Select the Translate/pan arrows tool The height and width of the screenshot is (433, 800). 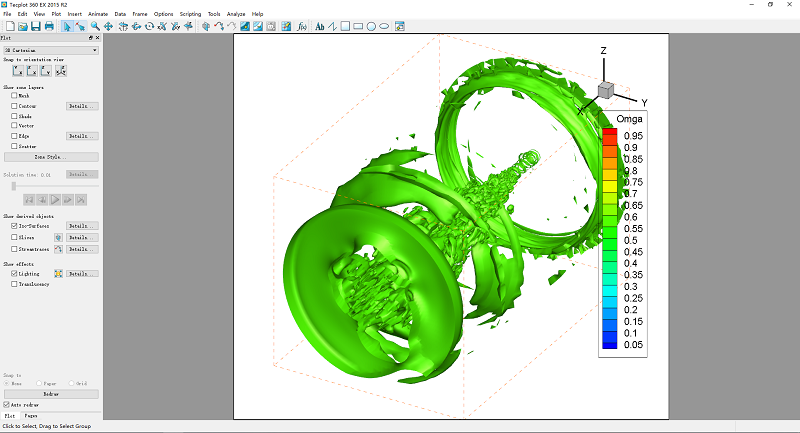pyautogui.click(x=108, y=26)
